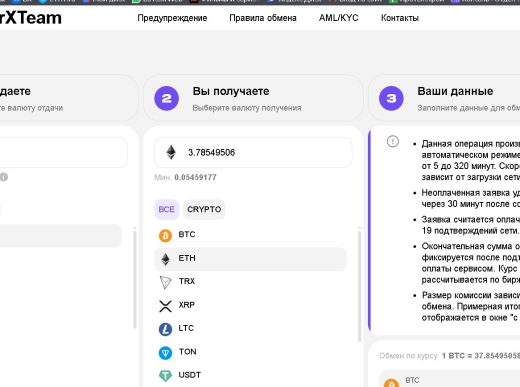Viewport: 520px width, 387px height.
Task: Click the Ethereum icon in amount field
Action: pos(171,152)
